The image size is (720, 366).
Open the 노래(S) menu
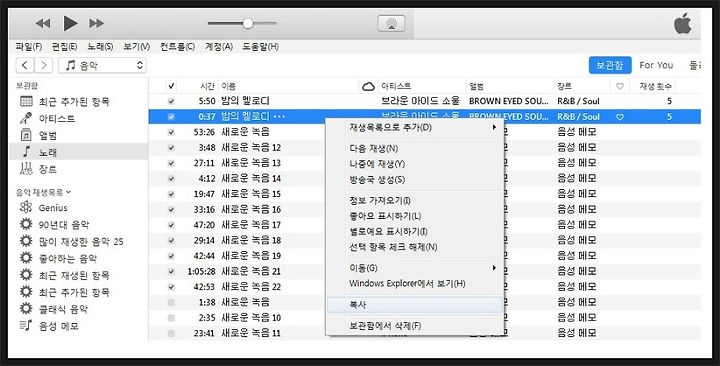tap(100, 47)
